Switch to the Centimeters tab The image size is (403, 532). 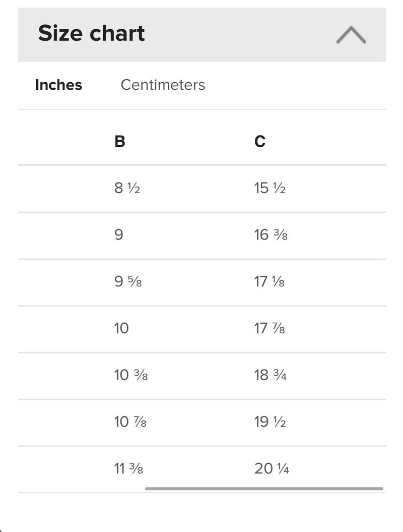coord(163,85)
